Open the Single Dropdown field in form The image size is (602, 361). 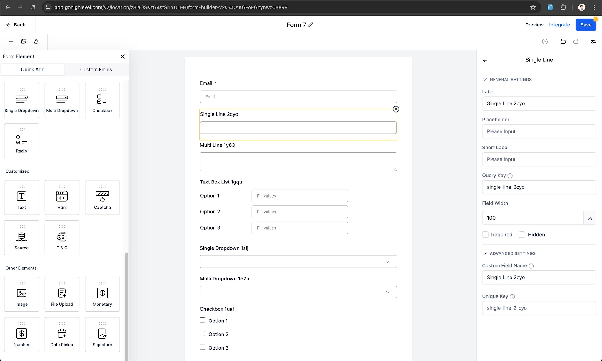coord(298,262)
